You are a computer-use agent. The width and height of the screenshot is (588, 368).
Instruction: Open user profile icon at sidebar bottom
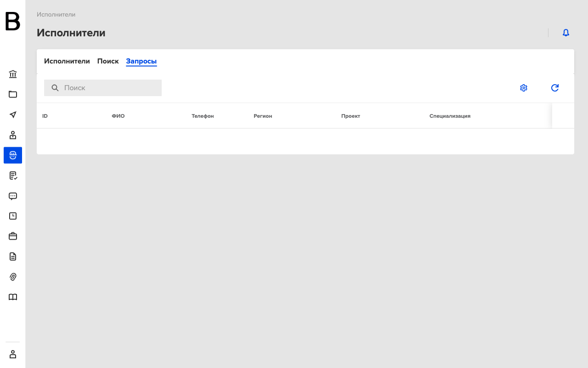point(13,354)
